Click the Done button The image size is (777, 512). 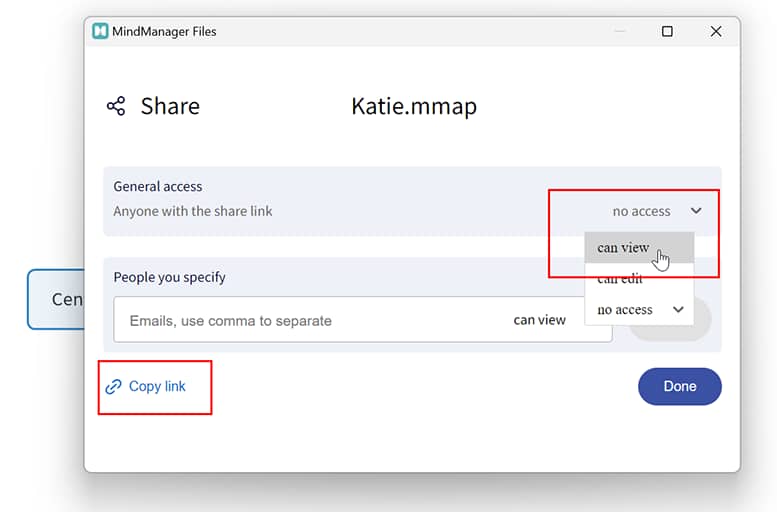pos(679,387)
